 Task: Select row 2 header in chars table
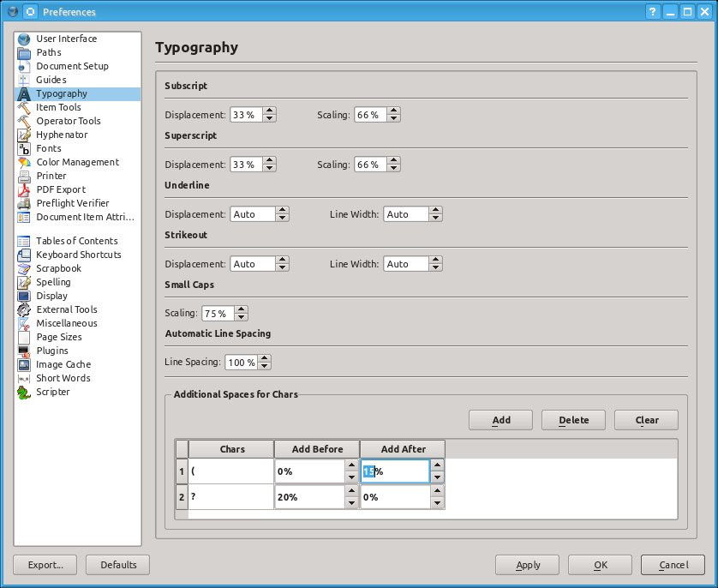click(182, 497)
